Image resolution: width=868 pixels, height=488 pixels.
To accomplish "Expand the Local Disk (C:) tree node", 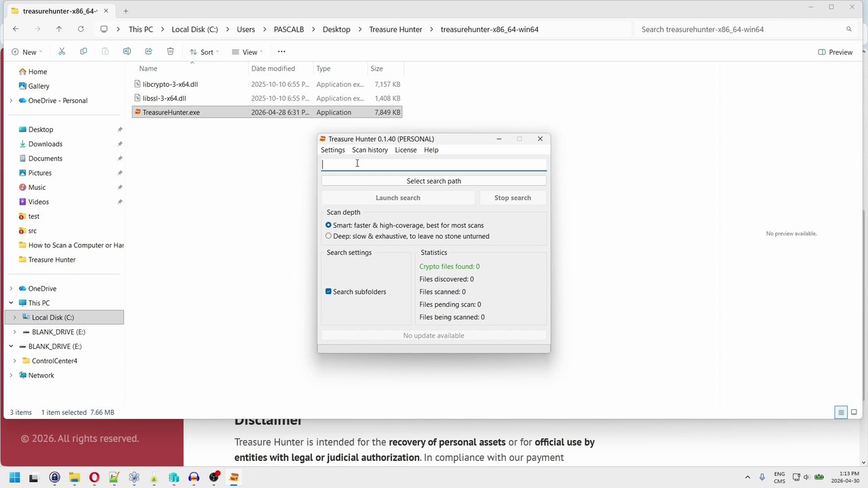I will (15, 317).
